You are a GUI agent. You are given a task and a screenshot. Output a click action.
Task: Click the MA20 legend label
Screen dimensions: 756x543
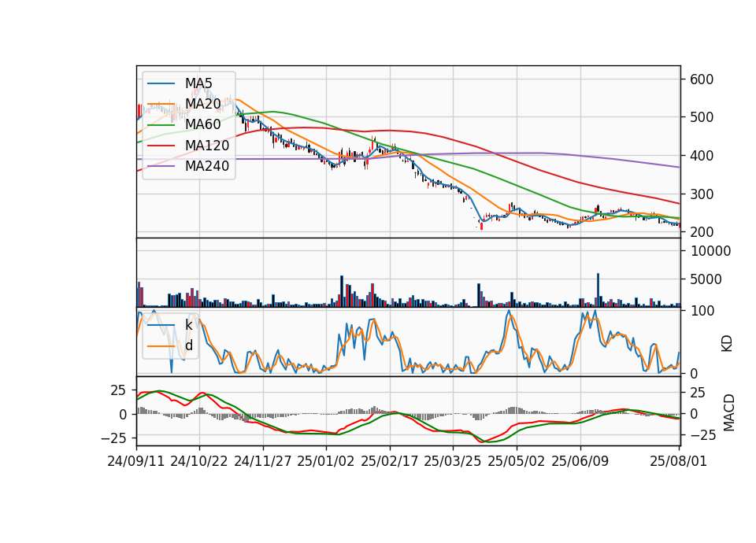pos(202,104)
